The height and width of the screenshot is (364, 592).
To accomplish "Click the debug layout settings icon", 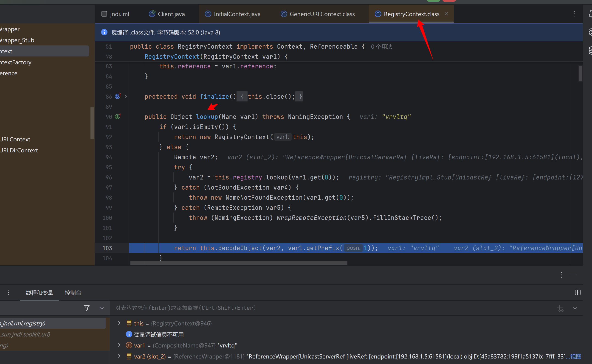I will pyautogui.click(x=578, y=292).
